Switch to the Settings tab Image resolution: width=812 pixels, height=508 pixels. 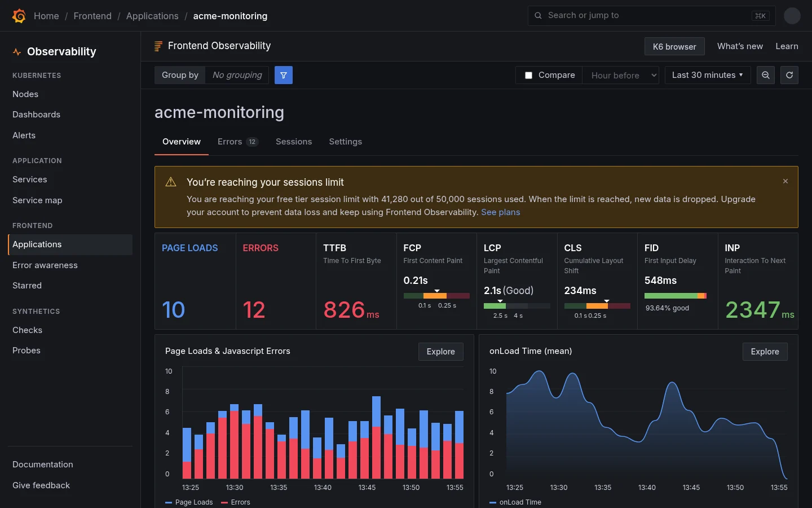pos(346,142)
